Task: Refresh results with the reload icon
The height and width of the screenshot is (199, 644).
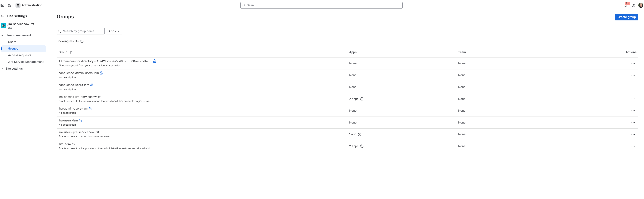Action: 82,41
